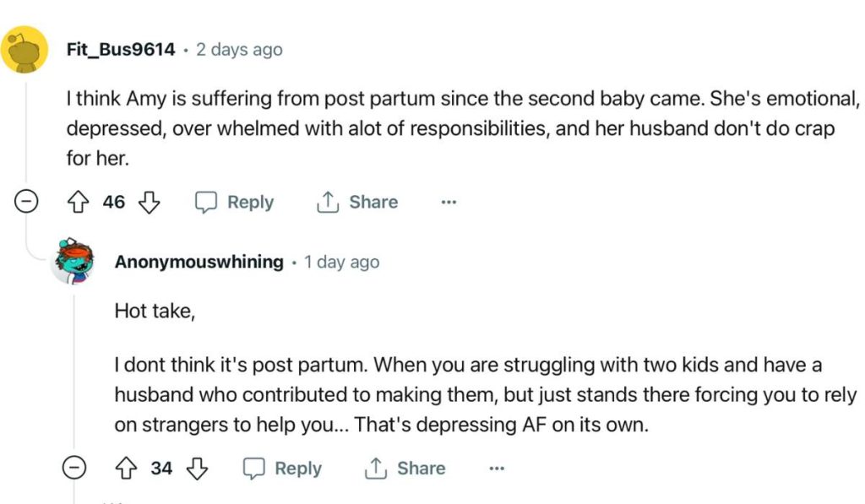This screenshot has width=865, height=504.
Task: Open Anonymouswhining user profile
Action: 199,262
